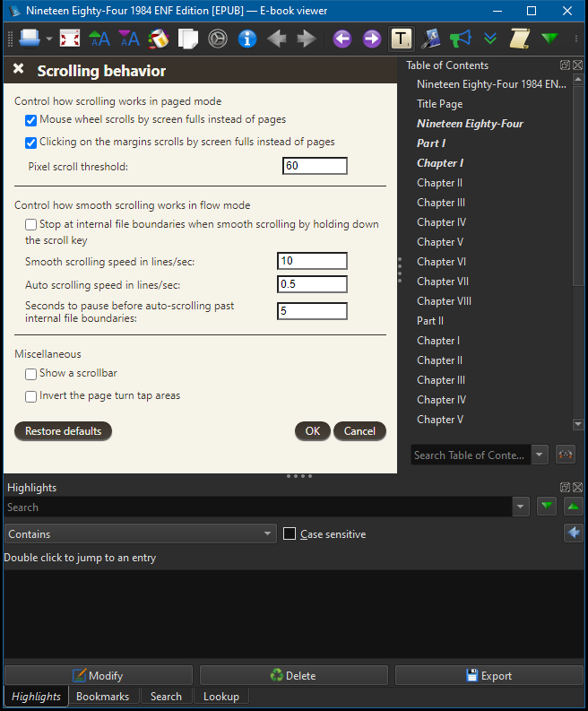Click OK in Scrolling behavior

pos(312,430)
